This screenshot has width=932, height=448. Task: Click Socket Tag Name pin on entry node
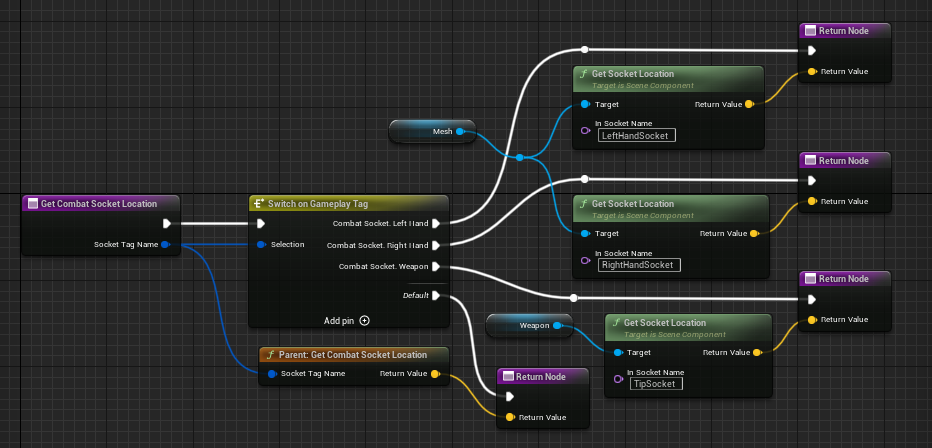click(x=164, y=245)
